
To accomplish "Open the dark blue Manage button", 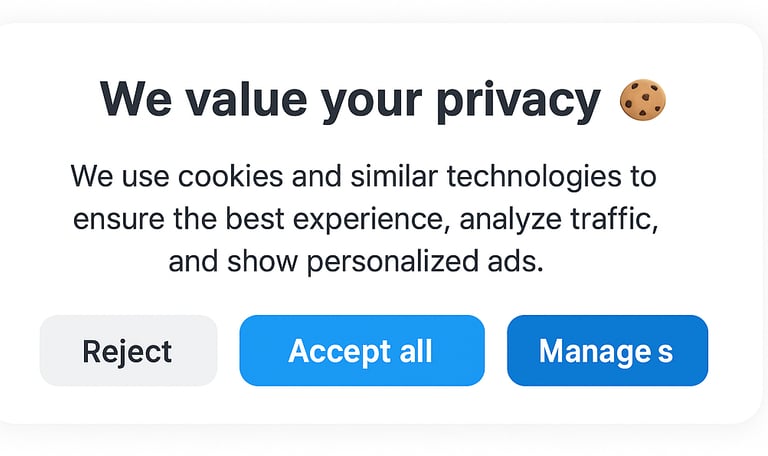I will (x=607, y=351).
